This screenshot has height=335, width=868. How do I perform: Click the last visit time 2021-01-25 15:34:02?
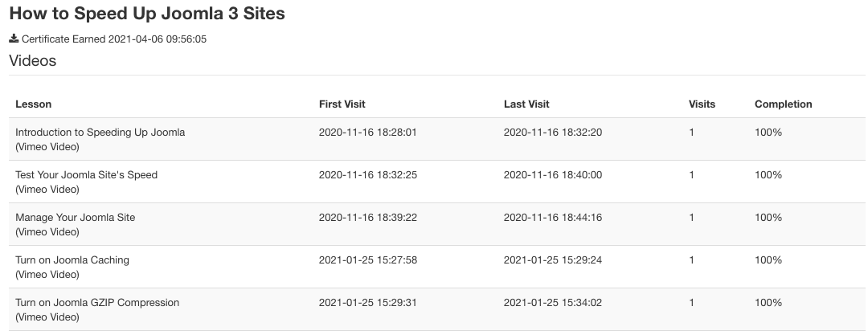(553, 303)
